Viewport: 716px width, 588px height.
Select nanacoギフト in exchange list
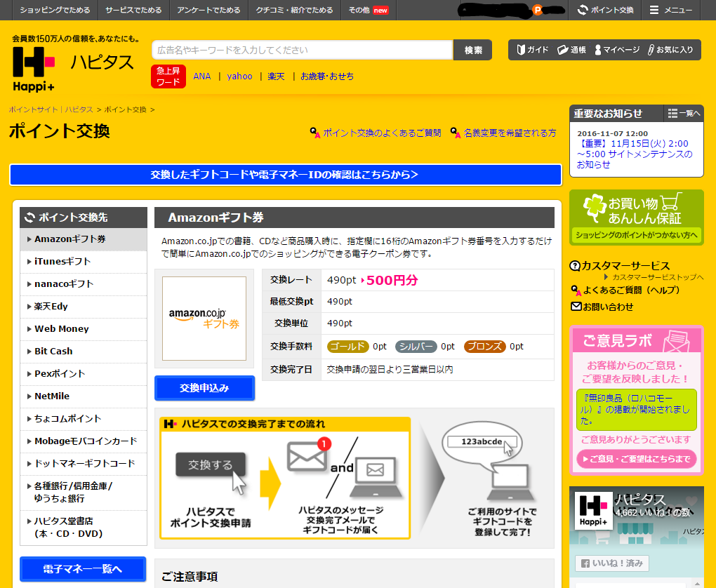click(84, 284)
